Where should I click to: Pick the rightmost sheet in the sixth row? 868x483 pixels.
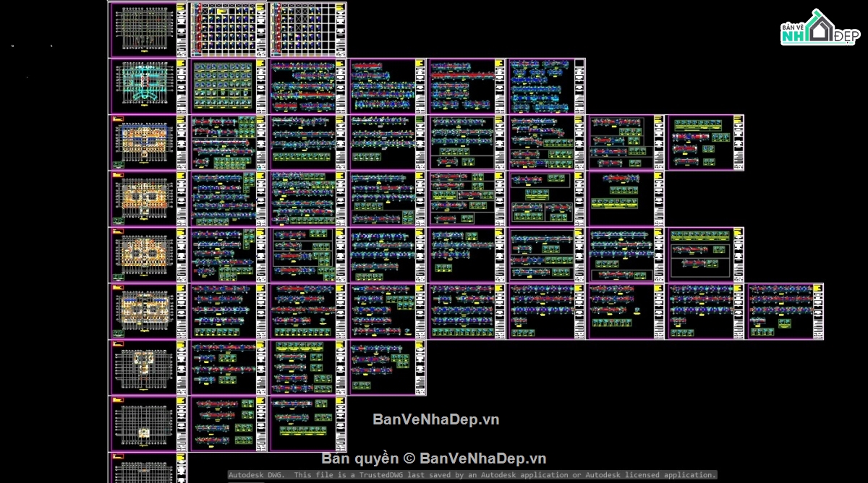point(785,312)
